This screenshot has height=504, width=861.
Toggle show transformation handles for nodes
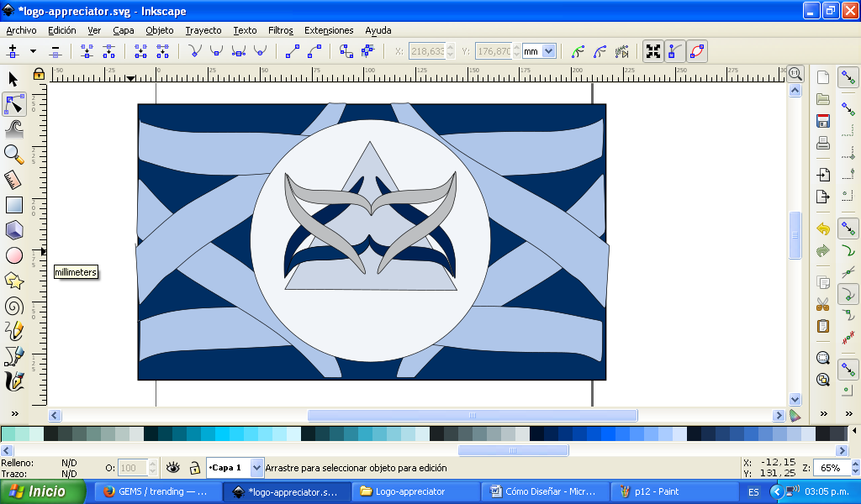[653, 51]
